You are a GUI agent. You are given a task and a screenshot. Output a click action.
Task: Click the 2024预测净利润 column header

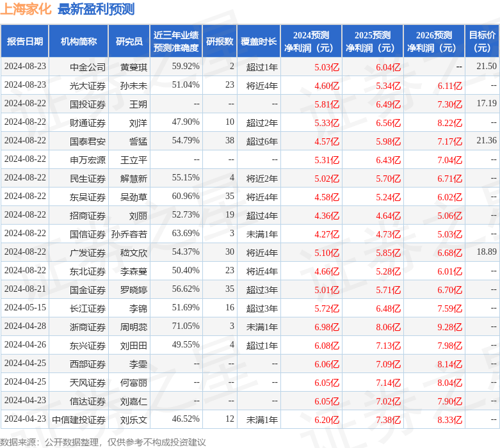(311, 42)
